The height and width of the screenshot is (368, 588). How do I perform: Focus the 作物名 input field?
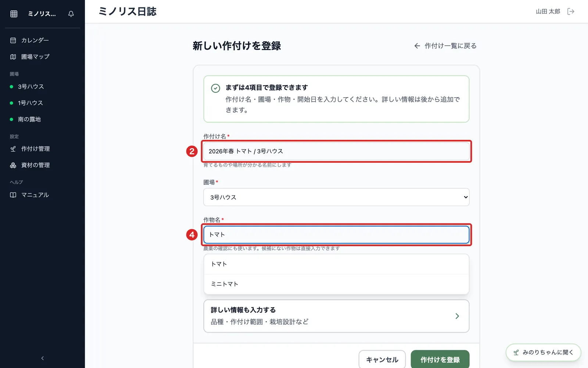click(336, 235)
